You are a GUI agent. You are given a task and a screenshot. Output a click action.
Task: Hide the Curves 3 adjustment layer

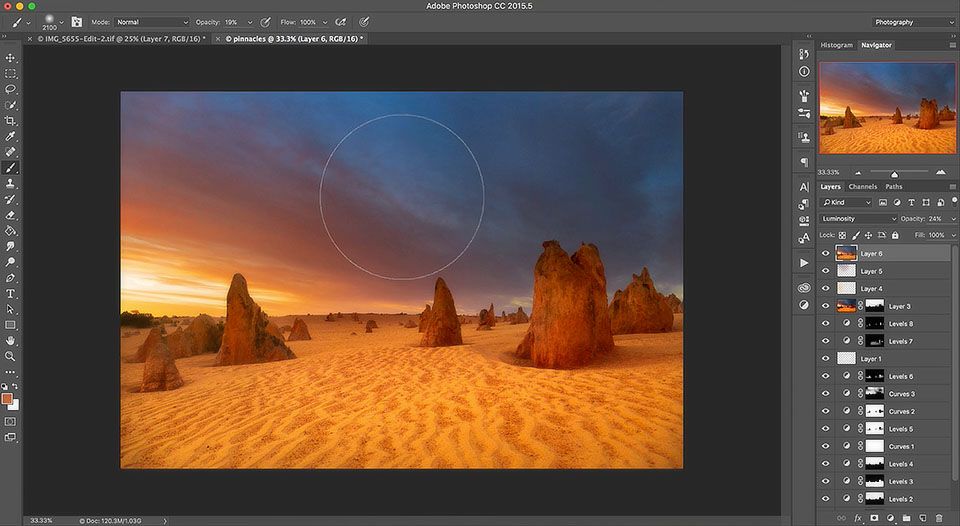click(826, 394)
